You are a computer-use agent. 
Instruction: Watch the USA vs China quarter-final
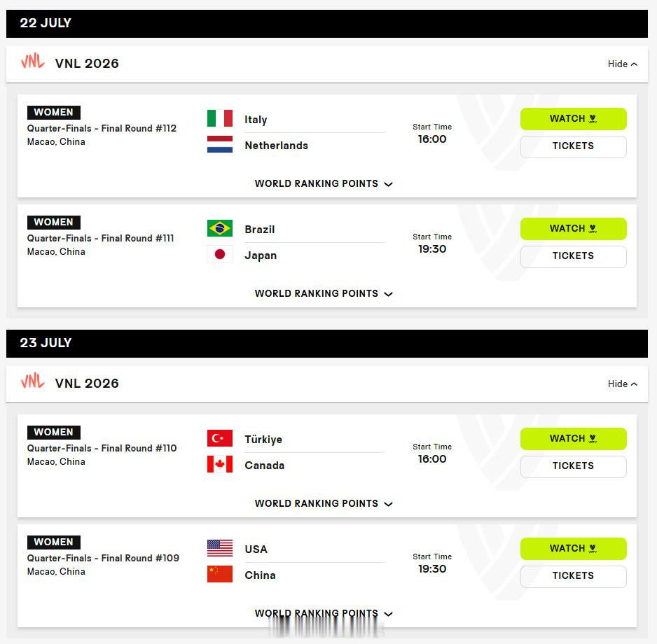pos(573,549)
